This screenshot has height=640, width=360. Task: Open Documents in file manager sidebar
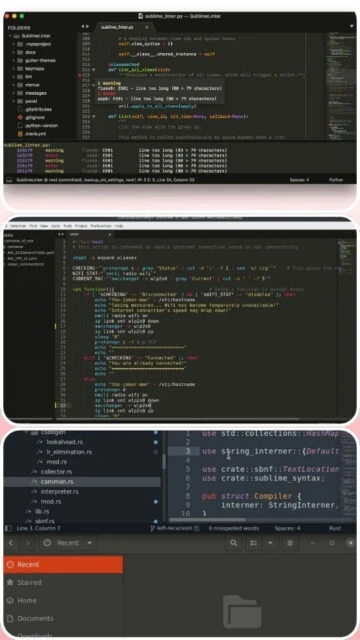tap(63, 618)
